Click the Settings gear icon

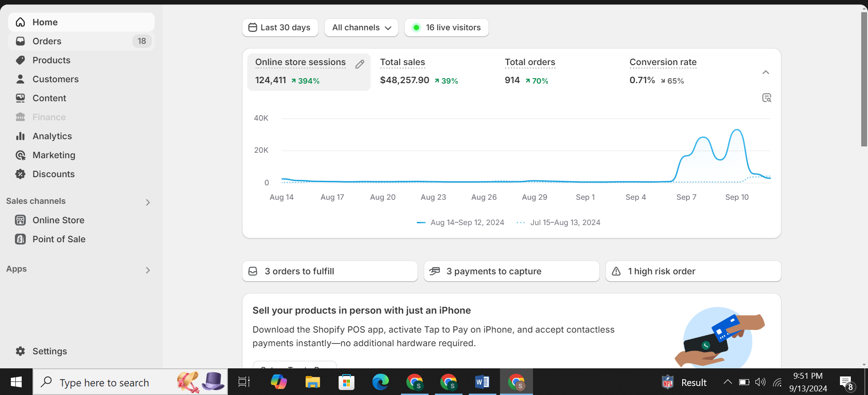(20, 351)
